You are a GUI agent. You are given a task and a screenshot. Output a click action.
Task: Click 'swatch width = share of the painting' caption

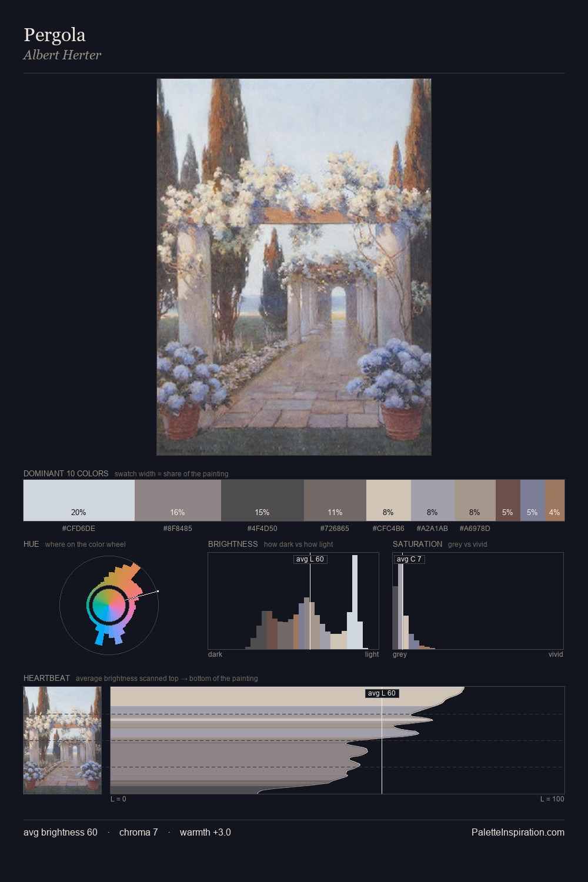click(x=172, y=474)
